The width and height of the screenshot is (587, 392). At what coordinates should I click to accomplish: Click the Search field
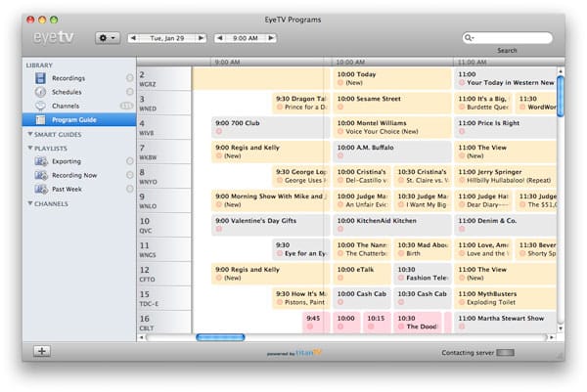(507, 37)
